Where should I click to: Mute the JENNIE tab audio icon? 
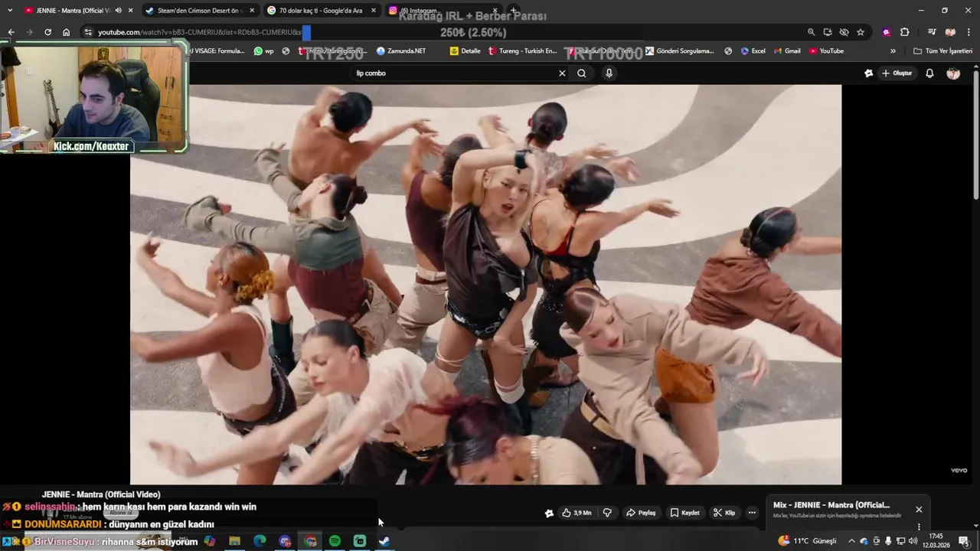point(118,11)
